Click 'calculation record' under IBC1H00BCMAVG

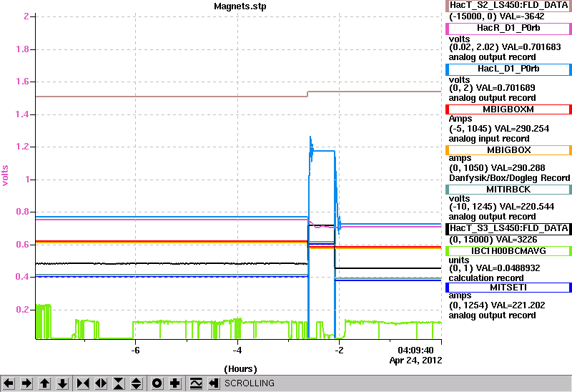click(x=486, y=278)
